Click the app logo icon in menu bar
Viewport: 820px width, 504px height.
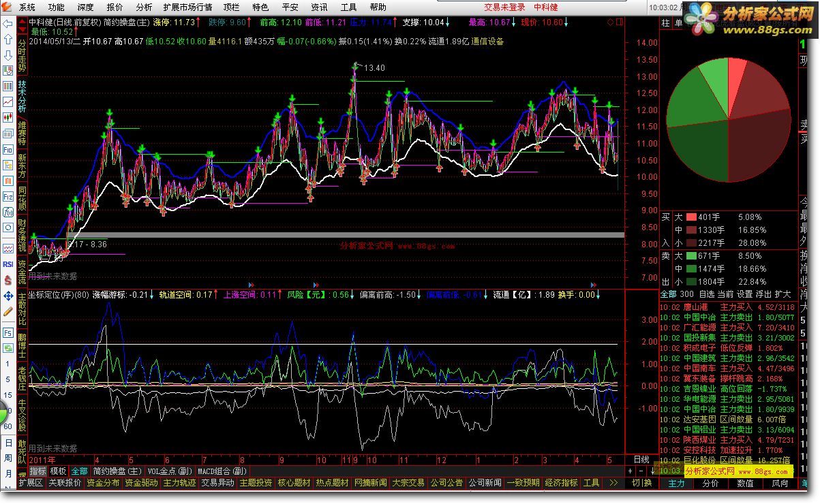[7, 7]
